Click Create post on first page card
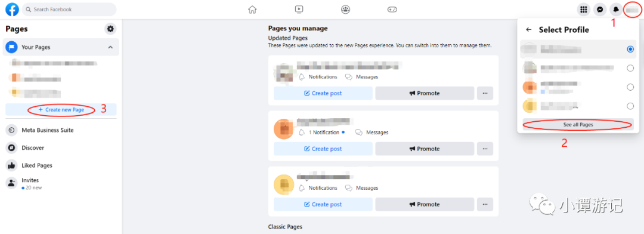 coord(323,93)
